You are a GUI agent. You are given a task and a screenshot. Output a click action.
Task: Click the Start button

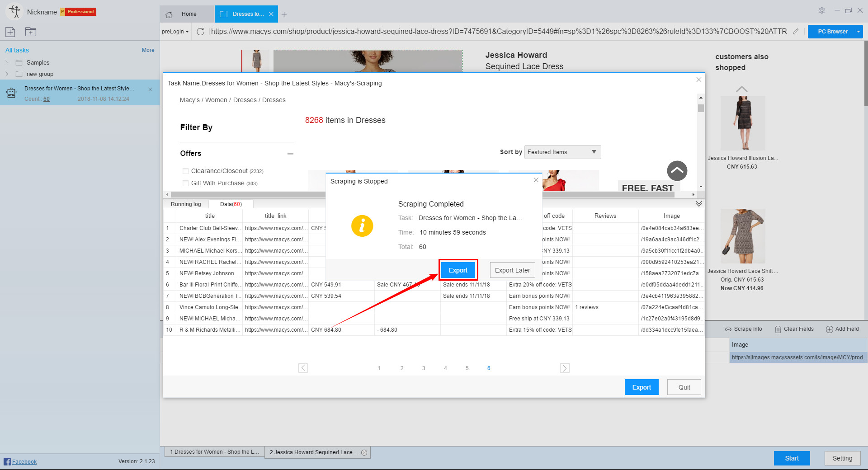(x=792, y=458)
